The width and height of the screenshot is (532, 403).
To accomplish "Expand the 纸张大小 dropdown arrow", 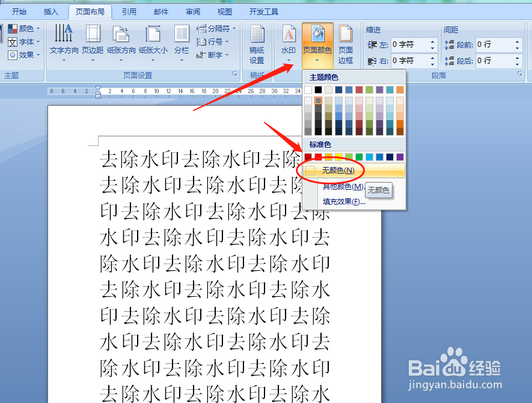I will pos(153,61).
